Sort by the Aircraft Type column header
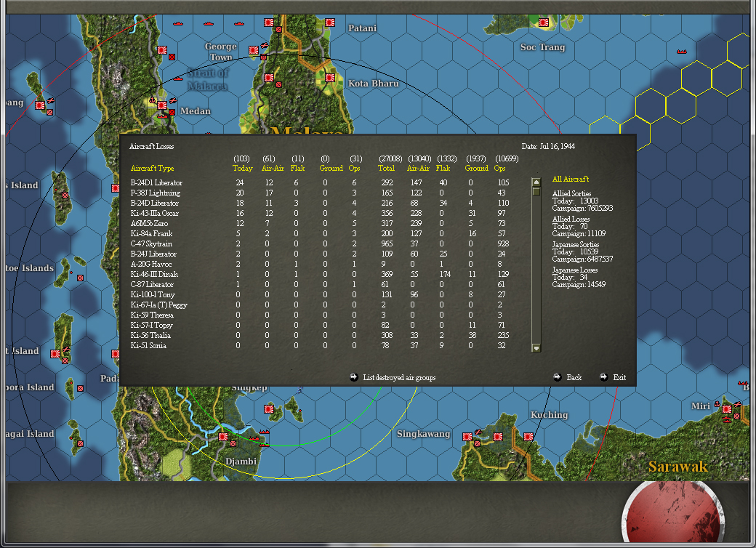Image resolution: width=756 pixels, height=548 pixels. 153,168
